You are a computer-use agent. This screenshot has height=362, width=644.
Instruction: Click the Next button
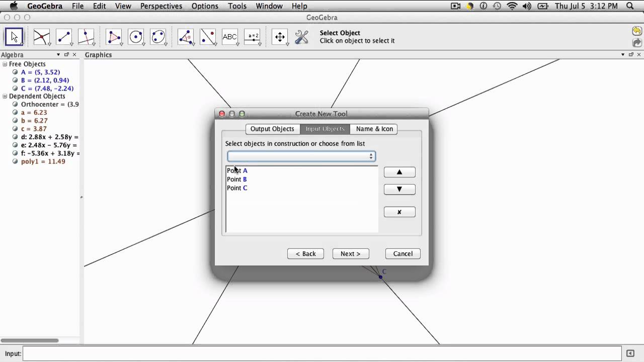click(x=351, y=254)
